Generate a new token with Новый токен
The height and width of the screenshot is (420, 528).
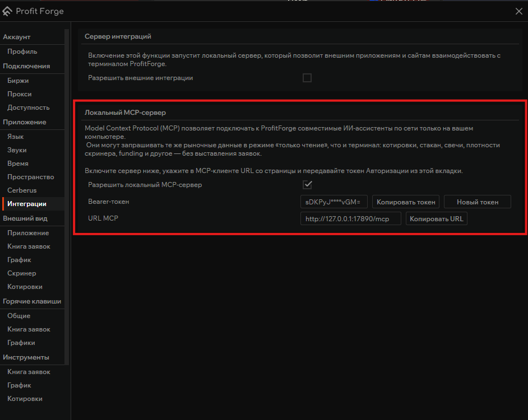tap(477, 202)
